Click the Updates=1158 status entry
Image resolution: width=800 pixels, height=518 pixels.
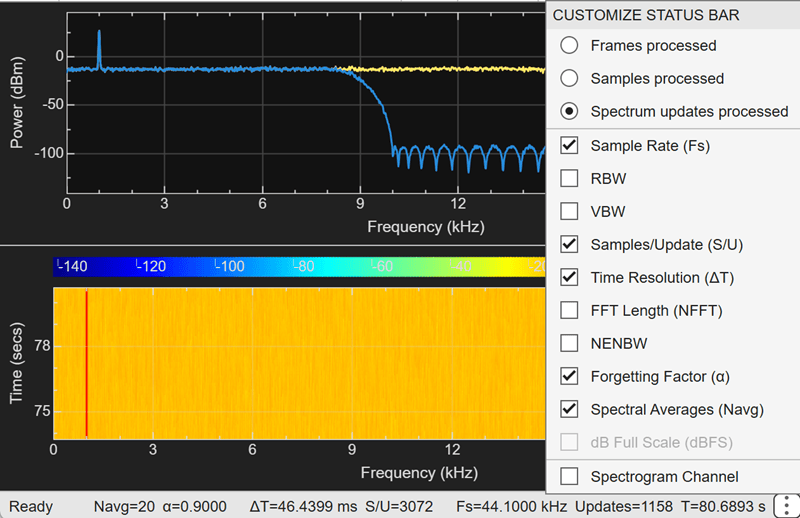(623, 506)
